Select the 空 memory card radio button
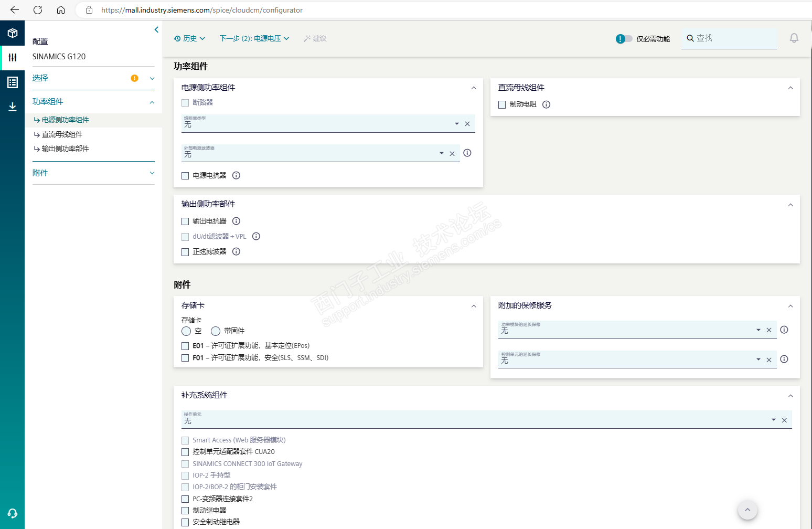This screenshot has height=529, width=812. click(x=186, y=331)
